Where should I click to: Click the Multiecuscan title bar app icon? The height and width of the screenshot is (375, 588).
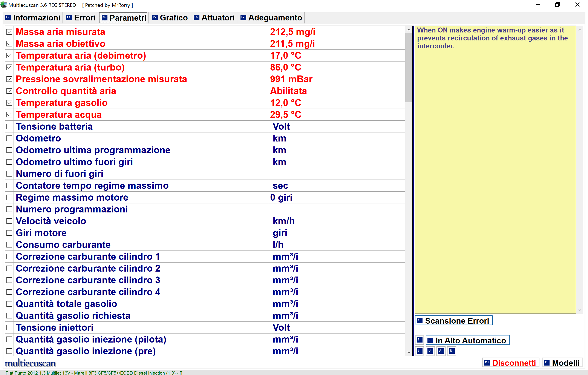coord(4,5)
